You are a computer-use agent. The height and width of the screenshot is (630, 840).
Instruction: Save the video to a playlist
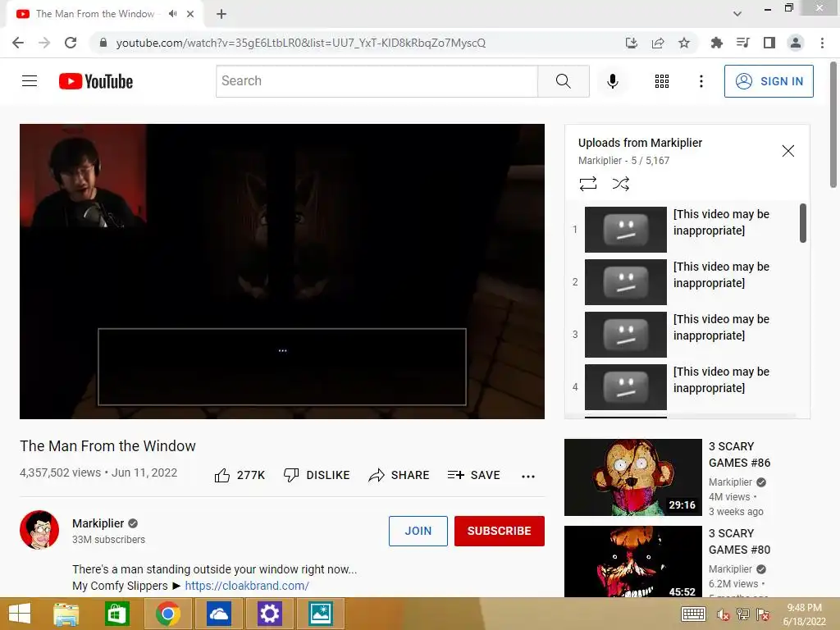click(474, 475)
